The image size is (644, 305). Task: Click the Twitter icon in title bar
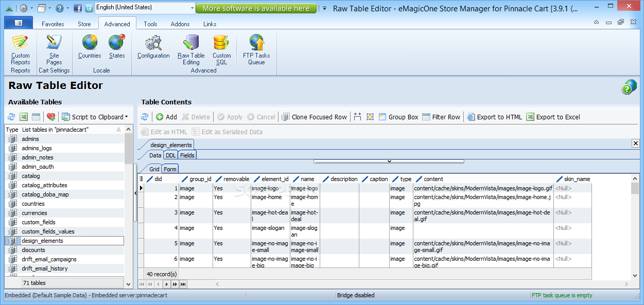point(89,8)
